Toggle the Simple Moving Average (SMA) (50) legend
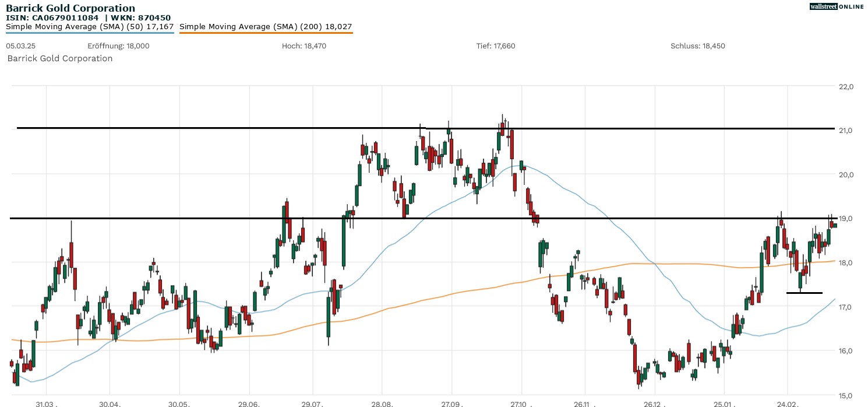 [x=87, y=26]
